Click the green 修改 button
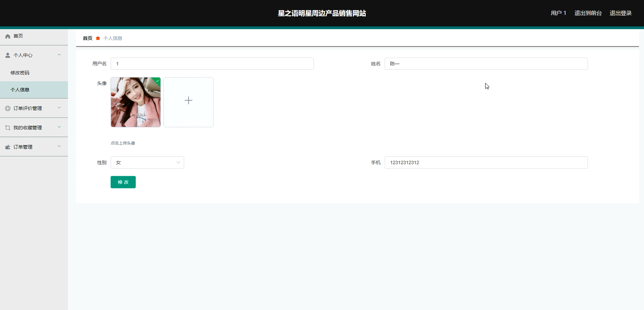 point(123,182)
